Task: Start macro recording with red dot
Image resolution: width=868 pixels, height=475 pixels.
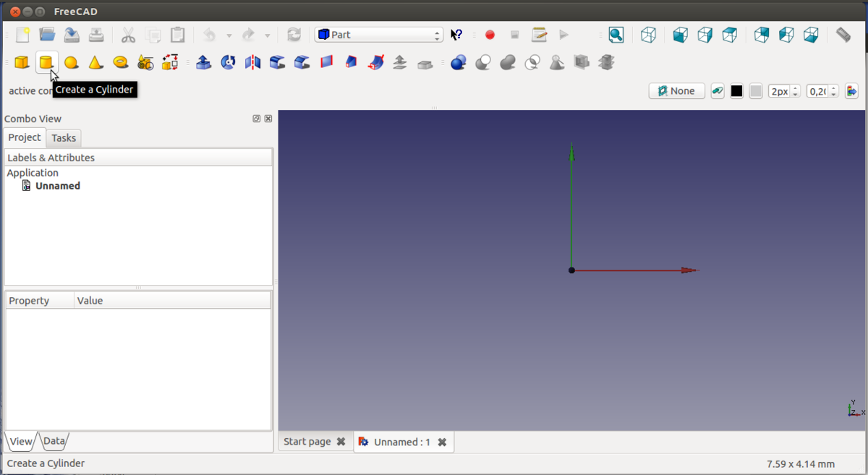Action: (x=490, y=35)
